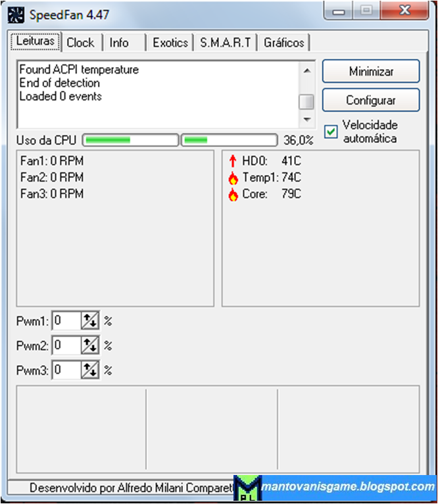The width and height of the screenshot is (438, 504).
Task: Click the 36,0% CPU usage value
Action: click(x=298, y=140)
